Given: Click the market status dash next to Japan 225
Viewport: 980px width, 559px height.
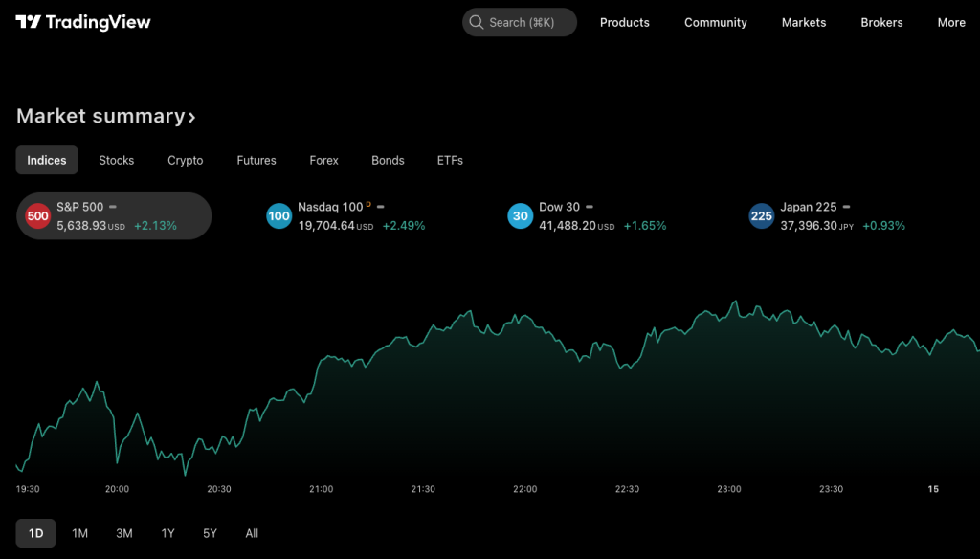Looking at the screenshot, I should (846, 207).
